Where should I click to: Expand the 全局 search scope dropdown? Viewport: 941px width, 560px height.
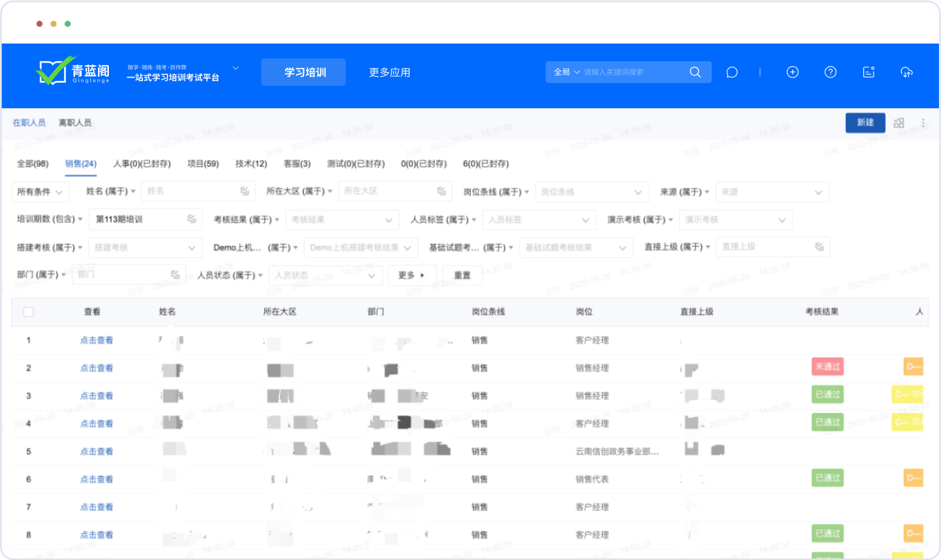coord(566,72)
